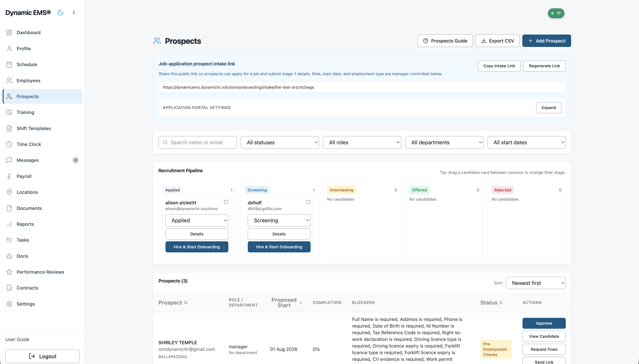View Candidate for SHIRLEY TEMPLE

(x=544, y=336)
